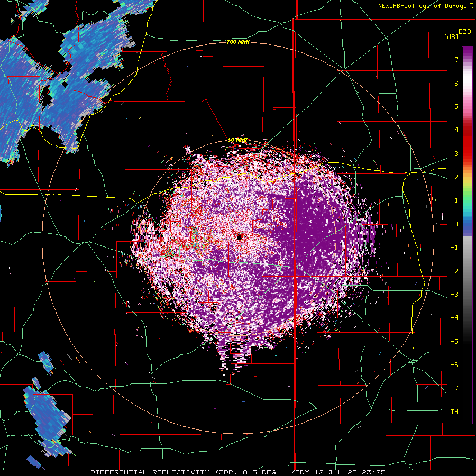The height and width of the screenshot is (476, 476).
Task: Click the 0 value on color scale
Action: point(456,224)
